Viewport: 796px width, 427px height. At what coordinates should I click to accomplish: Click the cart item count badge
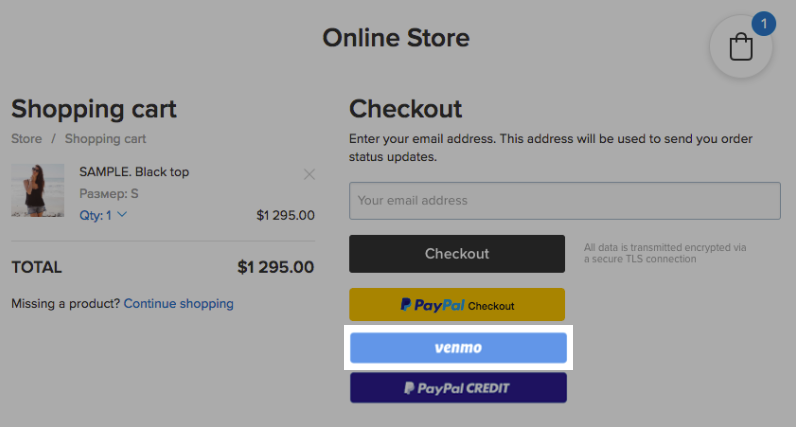[764, 24]
